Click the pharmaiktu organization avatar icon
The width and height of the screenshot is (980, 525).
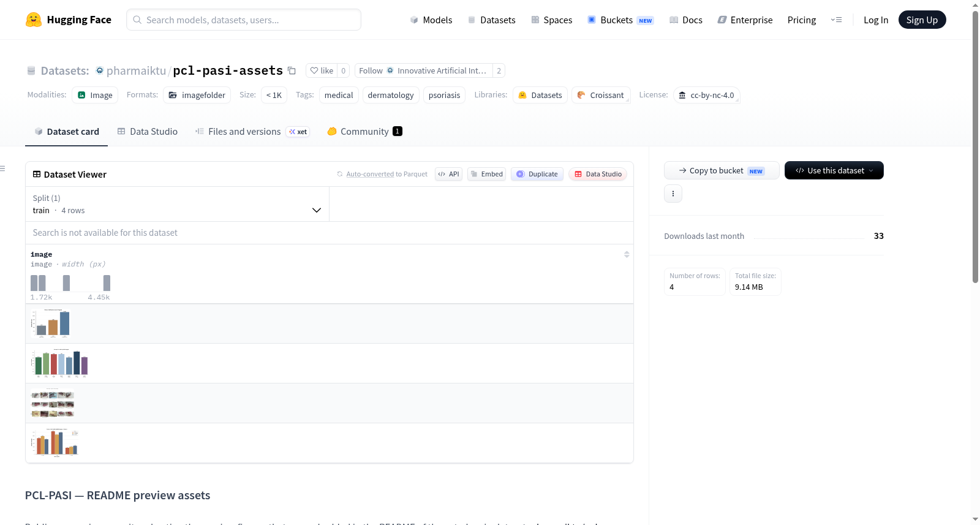100,70
